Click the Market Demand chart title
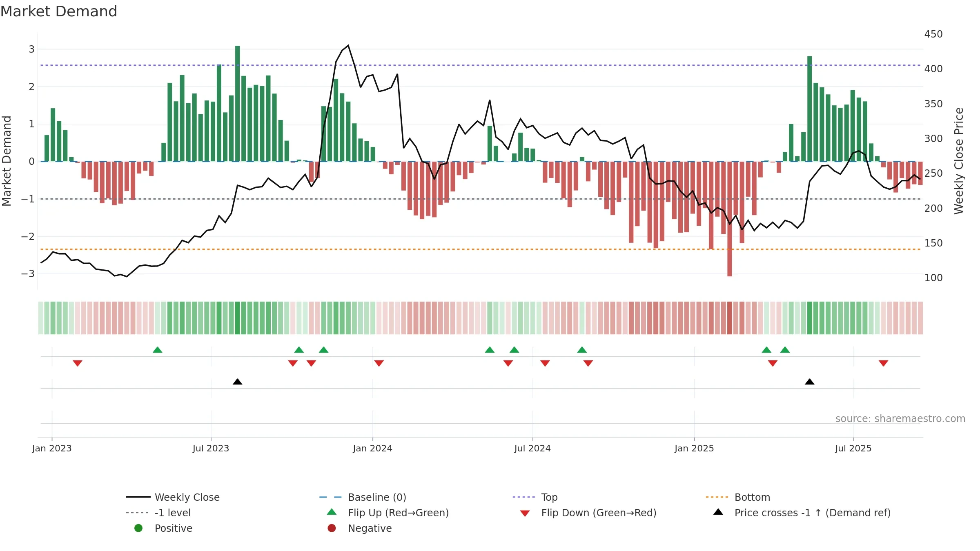This screenshot has width=980, height=551. point(59,11)
